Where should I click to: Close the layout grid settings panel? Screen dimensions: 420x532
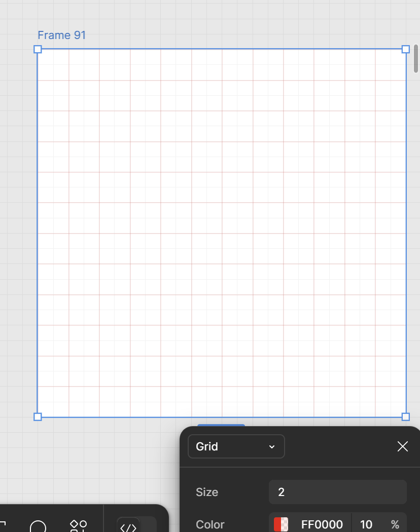[x=403, y=446]
